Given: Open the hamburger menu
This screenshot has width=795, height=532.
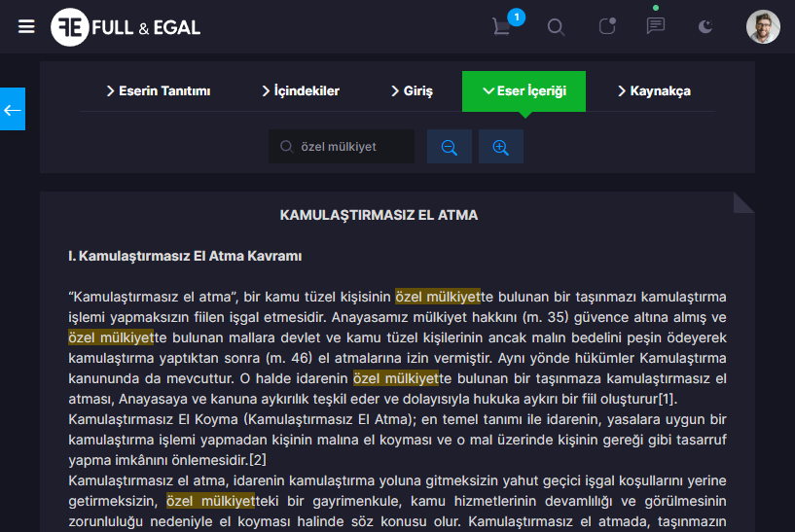Looking at the screenshot, I should 26,26.
